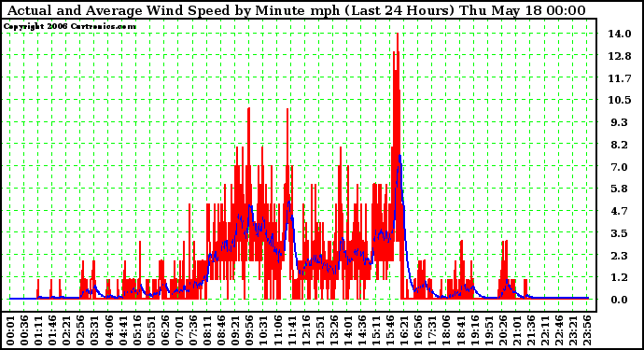Click the 0.0 y-axis label
Viewport: 644px width, 350px height.
[x=620, y=300]
